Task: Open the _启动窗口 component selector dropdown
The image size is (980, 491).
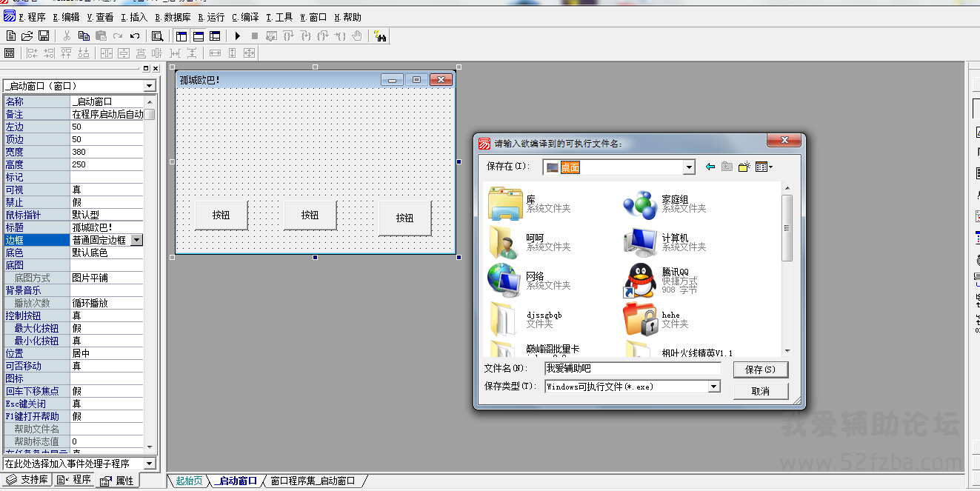Action: click(x=150, y=86)
